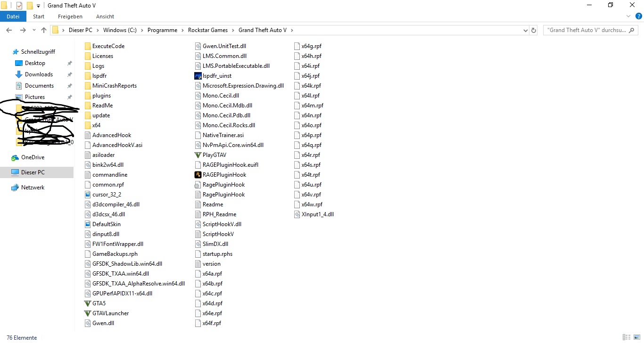Open Explorer help question mark icon
This screenshot has height=343, width=644.
pos(639,16)
